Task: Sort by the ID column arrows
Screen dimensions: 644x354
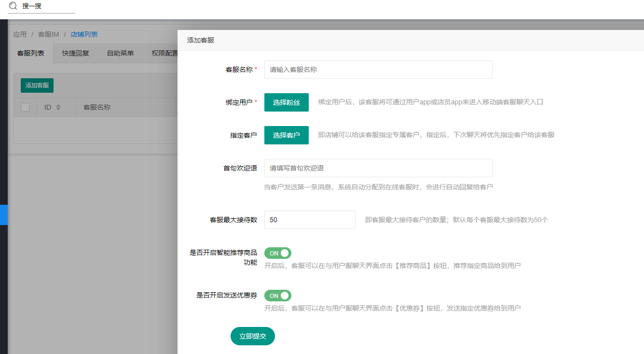Action: 58,107
